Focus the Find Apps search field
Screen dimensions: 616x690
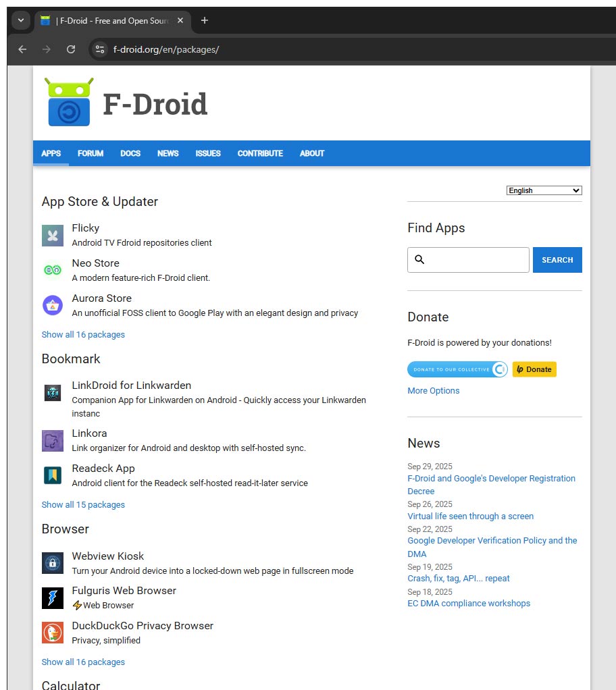(x=469, y=260)
